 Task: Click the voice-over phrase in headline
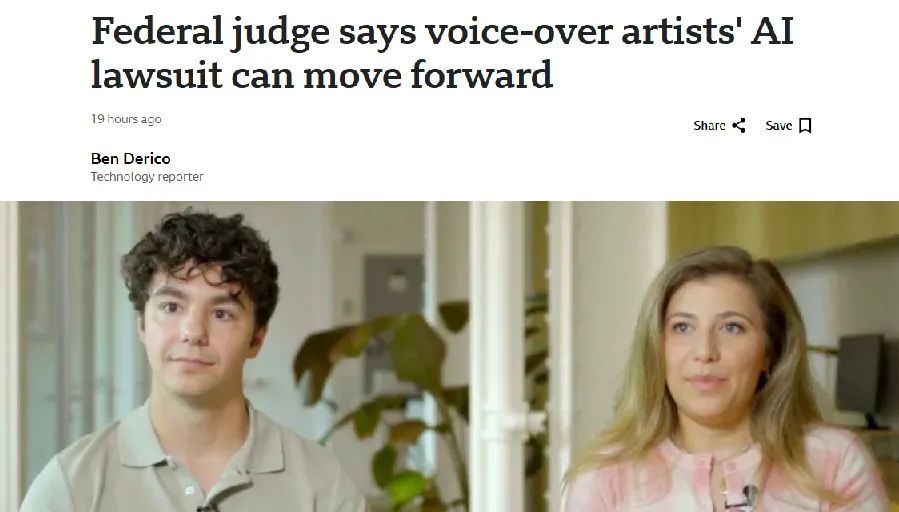coord(519,32)
